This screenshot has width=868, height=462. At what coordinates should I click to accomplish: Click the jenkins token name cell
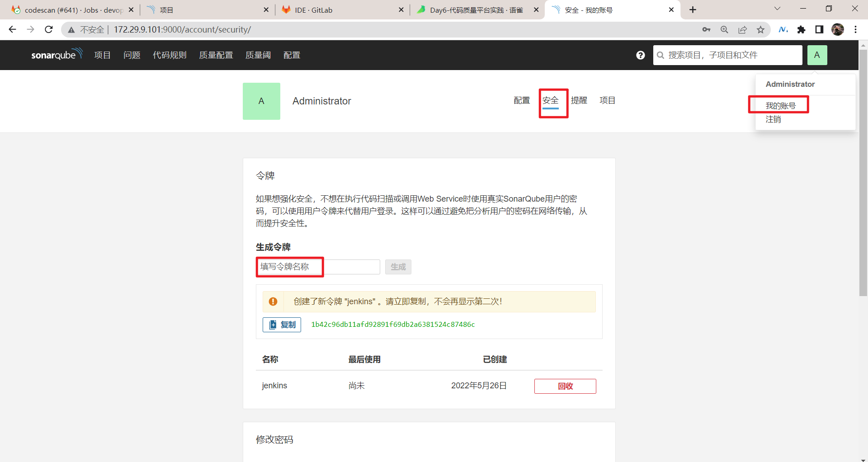click(274, 386)
